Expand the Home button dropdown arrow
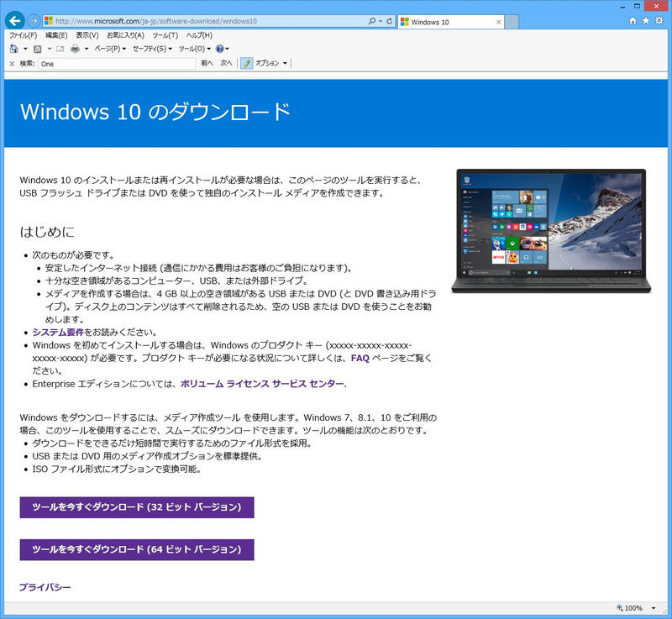 tap(25, 49)
